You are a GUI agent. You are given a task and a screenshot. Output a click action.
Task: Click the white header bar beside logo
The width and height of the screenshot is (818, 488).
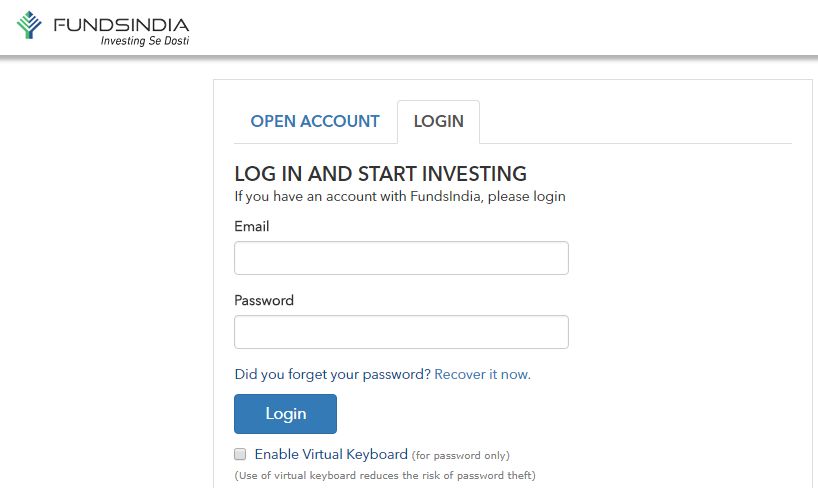click(x=500, y=26)
